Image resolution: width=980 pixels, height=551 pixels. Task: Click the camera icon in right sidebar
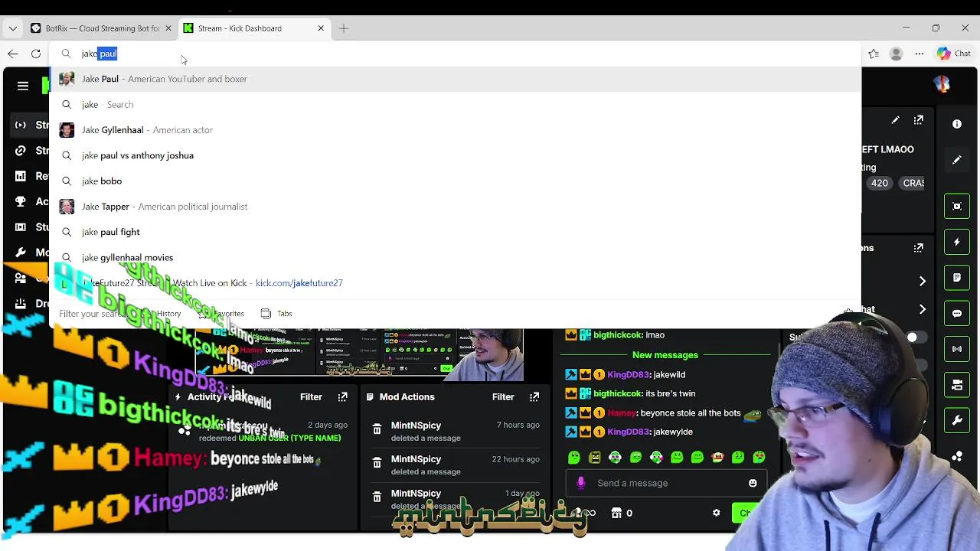[x=957, y=385]
